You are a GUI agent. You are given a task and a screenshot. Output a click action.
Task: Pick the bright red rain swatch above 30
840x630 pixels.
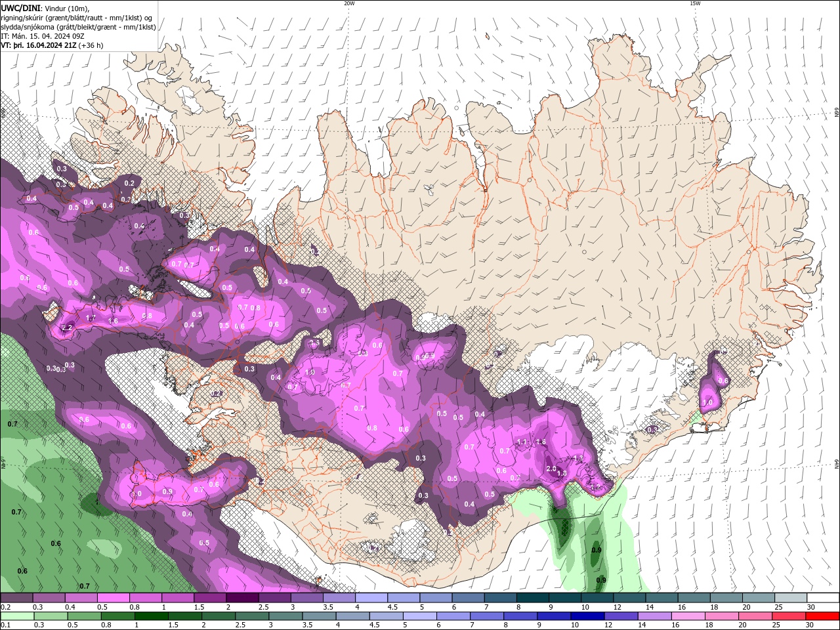[x=823, y=616]
